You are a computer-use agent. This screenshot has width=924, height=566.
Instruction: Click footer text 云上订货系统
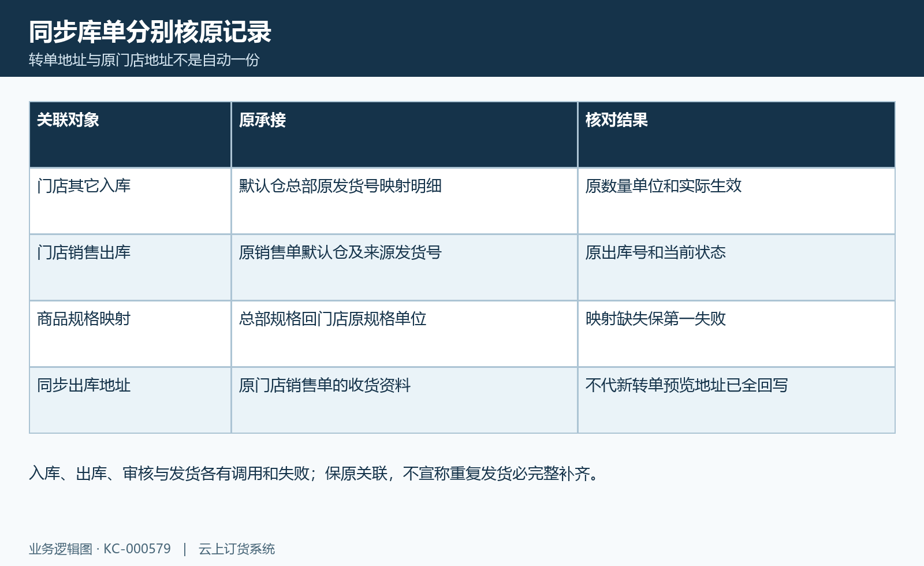[x=237, y=549]
